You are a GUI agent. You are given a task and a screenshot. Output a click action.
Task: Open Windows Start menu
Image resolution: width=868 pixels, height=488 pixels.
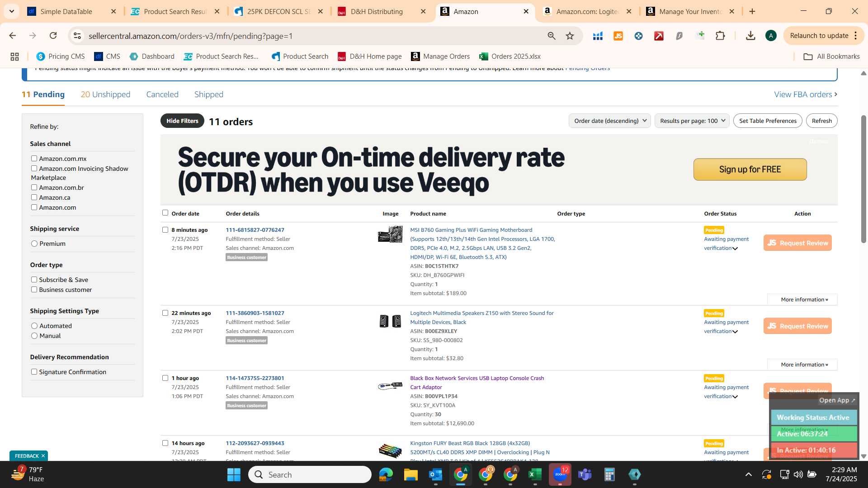click(x=234, y=474)
